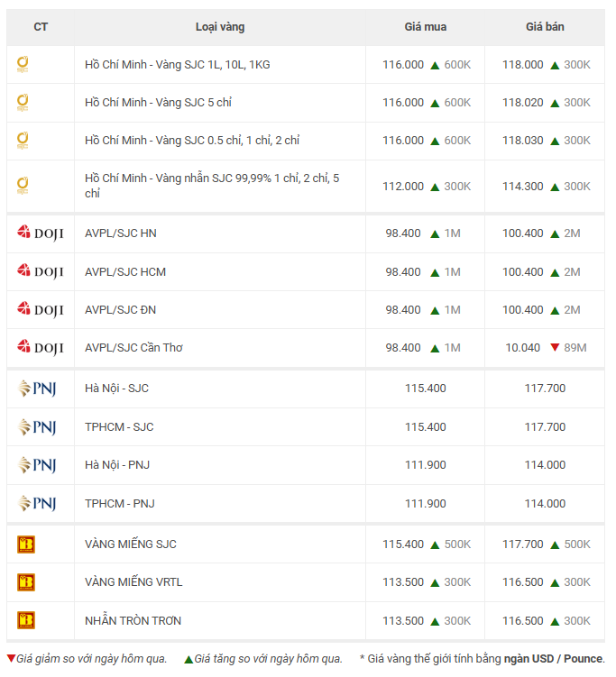Click the Giá giảm so với ngày hôm qua legend
Viewport: 616px width, 677px height.
92,658
